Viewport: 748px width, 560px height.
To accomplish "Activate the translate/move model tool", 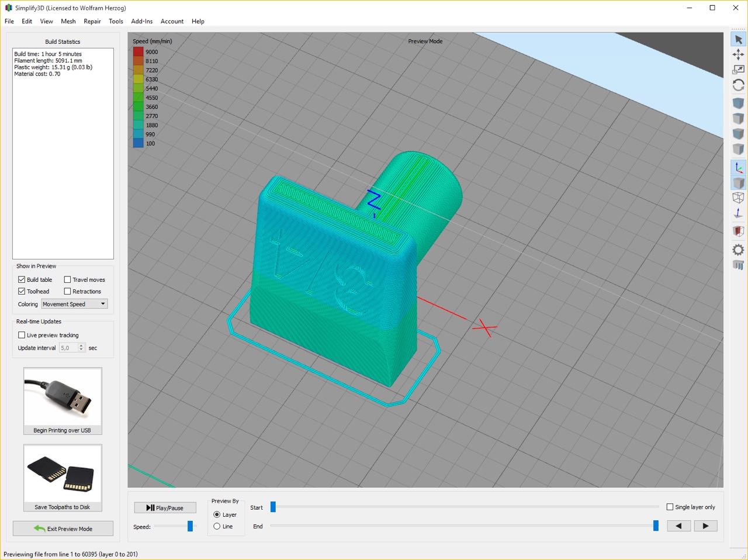I will pyautogui.click(x=738, y=54).
